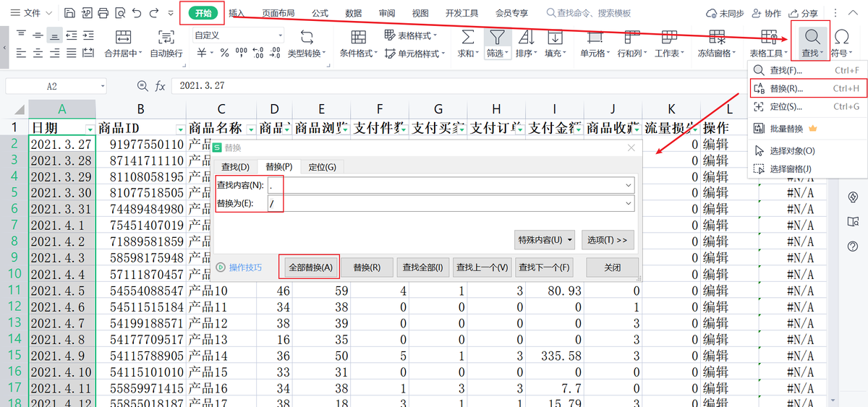Increase decimal places

tap(258, 53)
